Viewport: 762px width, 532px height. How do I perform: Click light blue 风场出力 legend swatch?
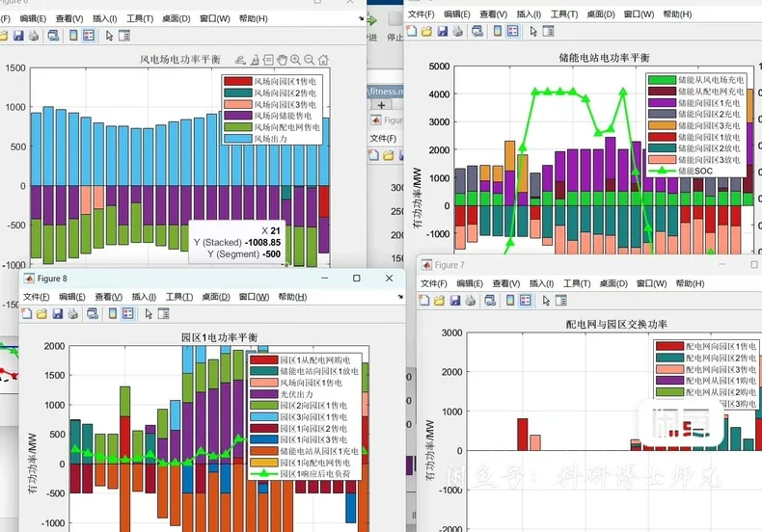coord(237,139)
